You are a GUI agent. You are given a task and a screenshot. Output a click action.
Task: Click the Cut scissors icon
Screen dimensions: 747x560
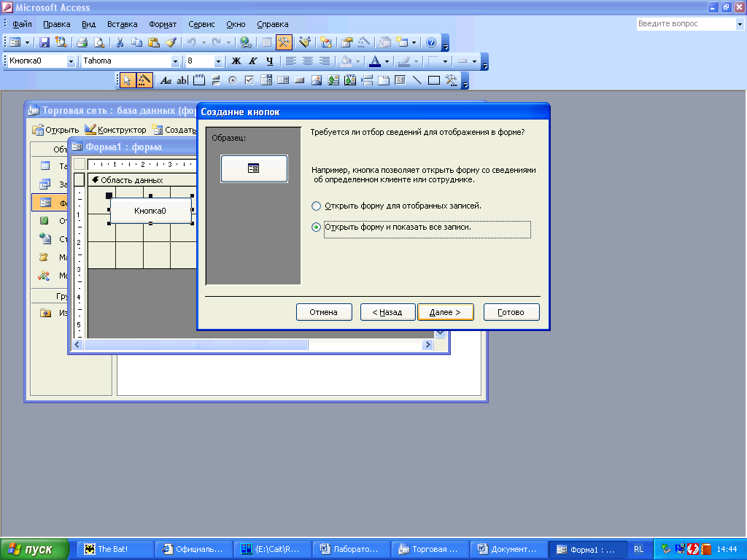click(x=120, y=42)
